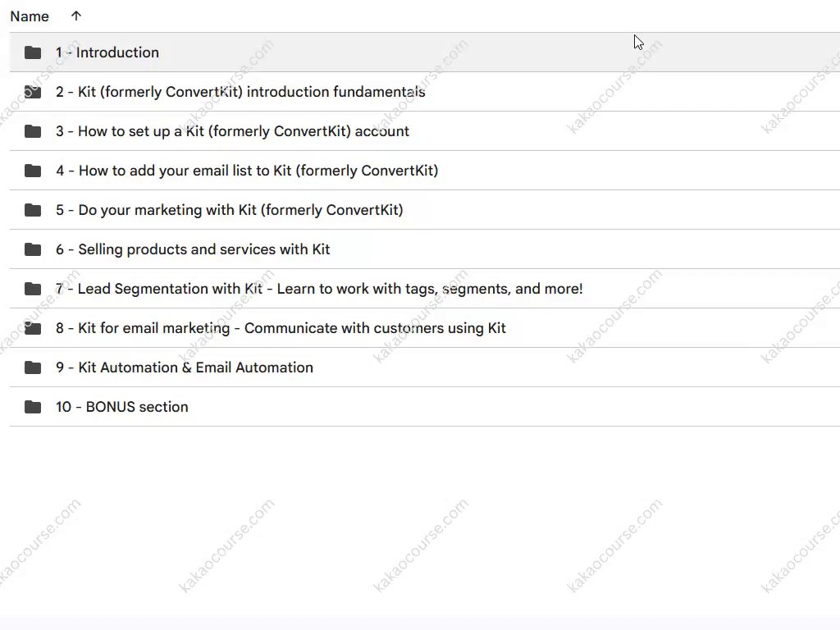
Task: Sort files by the Name column header
Action: coord(30,16)
